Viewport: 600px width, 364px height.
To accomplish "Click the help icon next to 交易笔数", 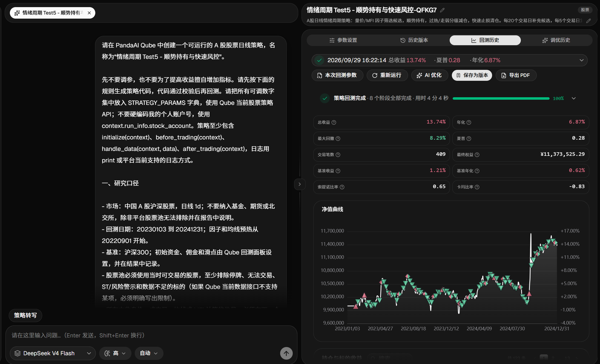I will pyautogui.click(x=338, y=155).
